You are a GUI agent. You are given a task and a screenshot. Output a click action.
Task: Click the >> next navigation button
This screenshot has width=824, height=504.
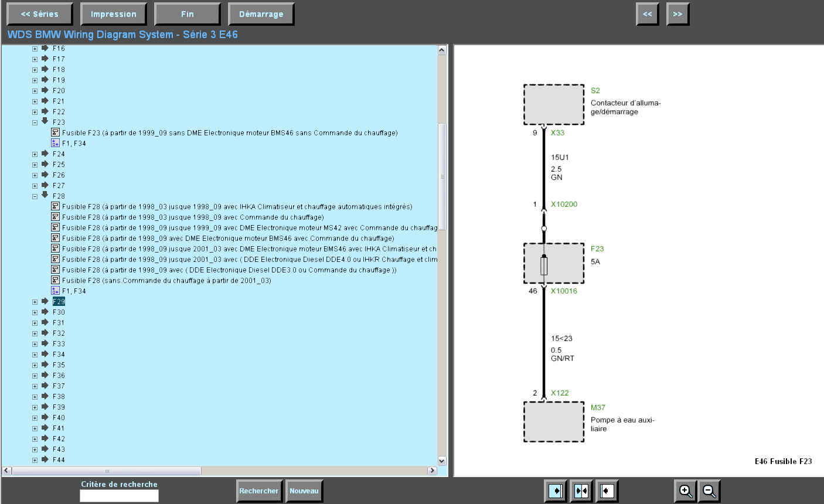pyautogui.click(x=678, y=14)
